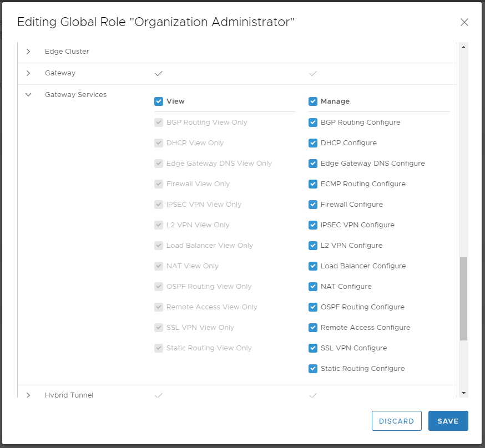Collapse the Gateway Services section
The image size is (485, 448).
(x=28, y=95)
